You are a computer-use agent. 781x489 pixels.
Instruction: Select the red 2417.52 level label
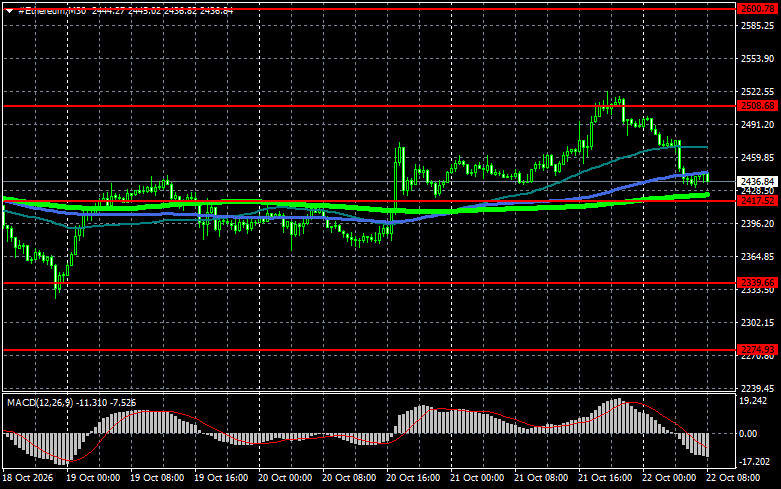click(757, 200)
